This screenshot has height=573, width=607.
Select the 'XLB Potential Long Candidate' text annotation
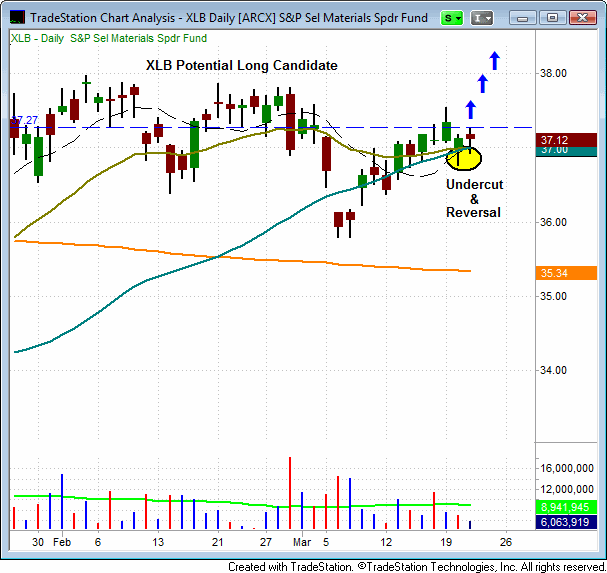point(242,65)
